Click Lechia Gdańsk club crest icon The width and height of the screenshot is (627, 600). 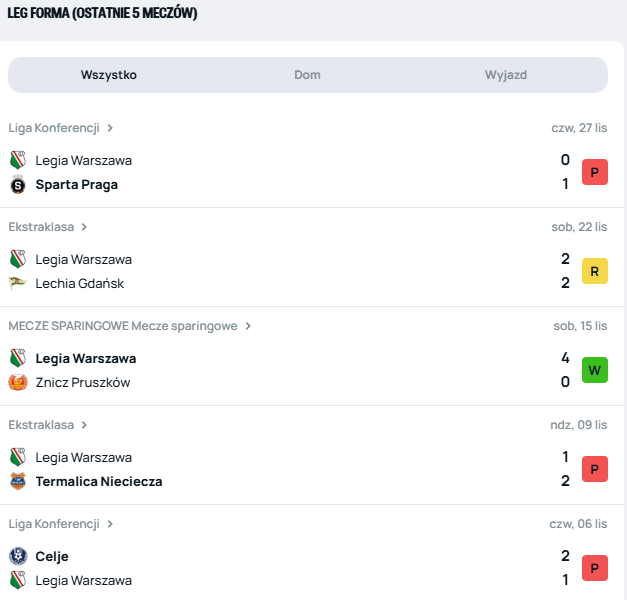18,284
